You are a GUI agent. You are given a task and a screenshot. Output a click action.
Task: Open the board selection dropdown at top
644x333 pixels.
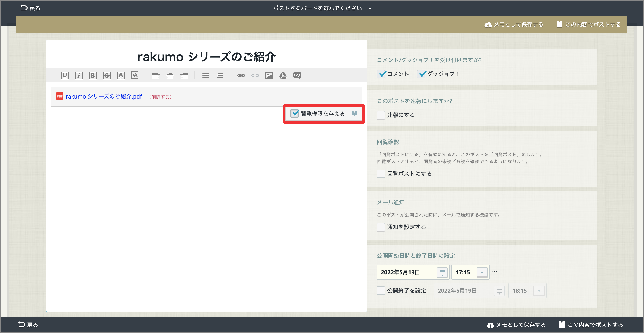coord(322,8)
